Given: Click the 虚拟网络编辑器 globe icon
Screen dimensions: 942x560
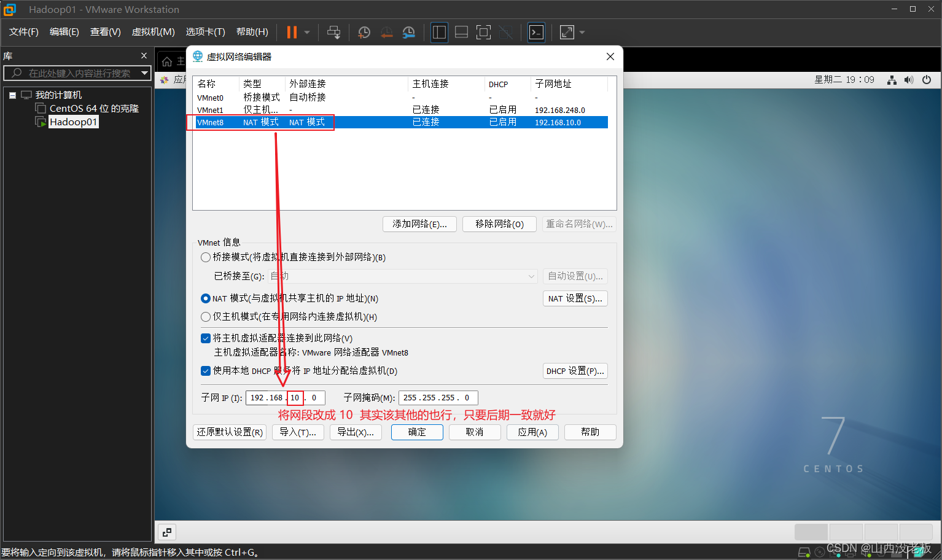Looking at the screenshot, I should (x=198, y=56).
